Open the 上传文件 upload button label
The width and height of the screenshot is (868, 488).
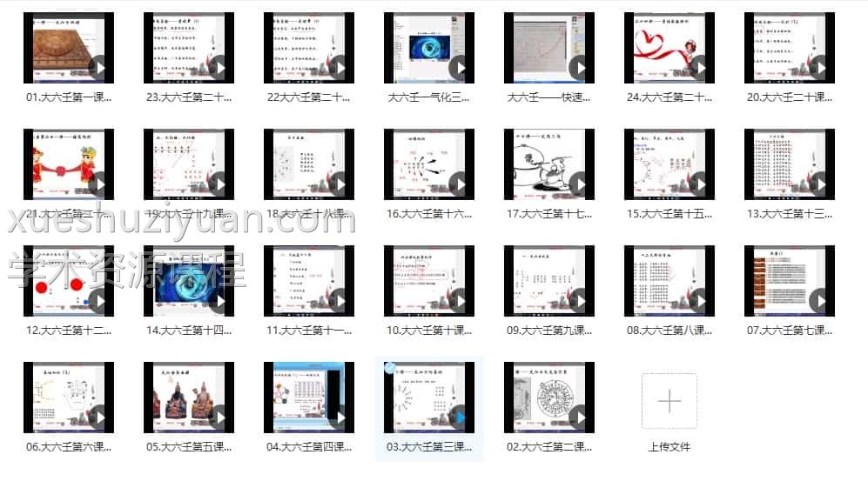tap(669, 447)
